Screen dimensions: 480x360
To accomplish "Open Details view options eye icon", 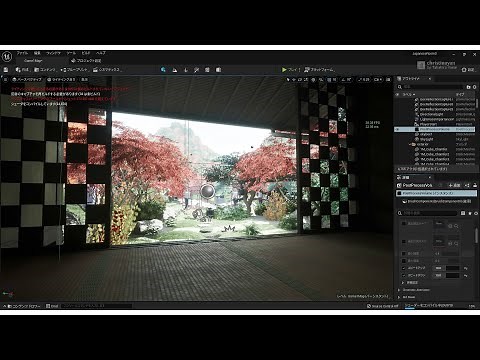I will pyautogui.click(x=476, y=213).
